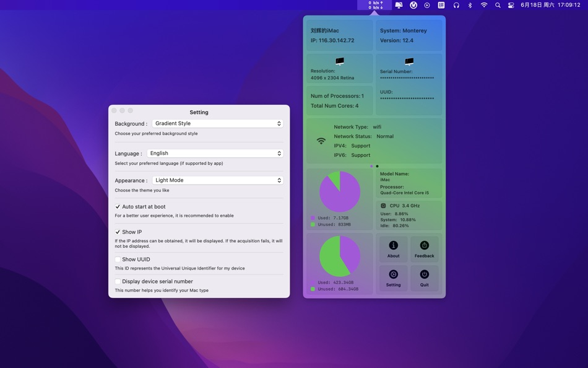Click the monitor icon above Resolution
This screenshot has height=368, width=588.
tap(340, 61)
